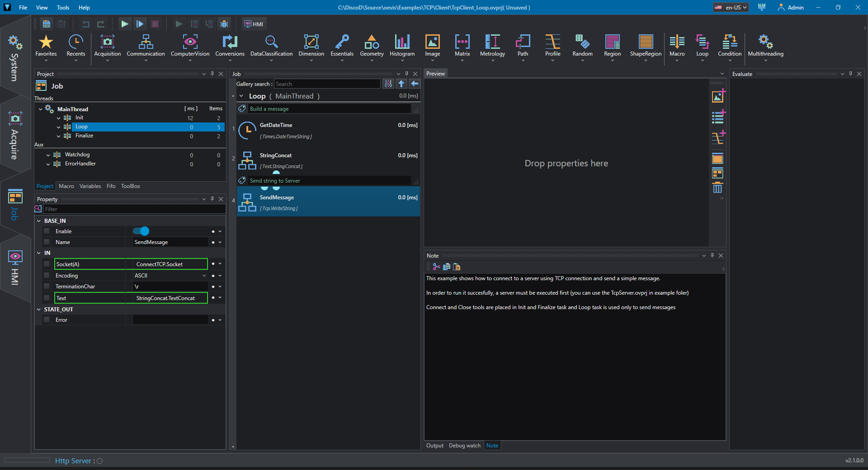Screen dimensions: 868x470
Task: Collapse the STATE_OUT property section
Action: [x=39, y=310]
